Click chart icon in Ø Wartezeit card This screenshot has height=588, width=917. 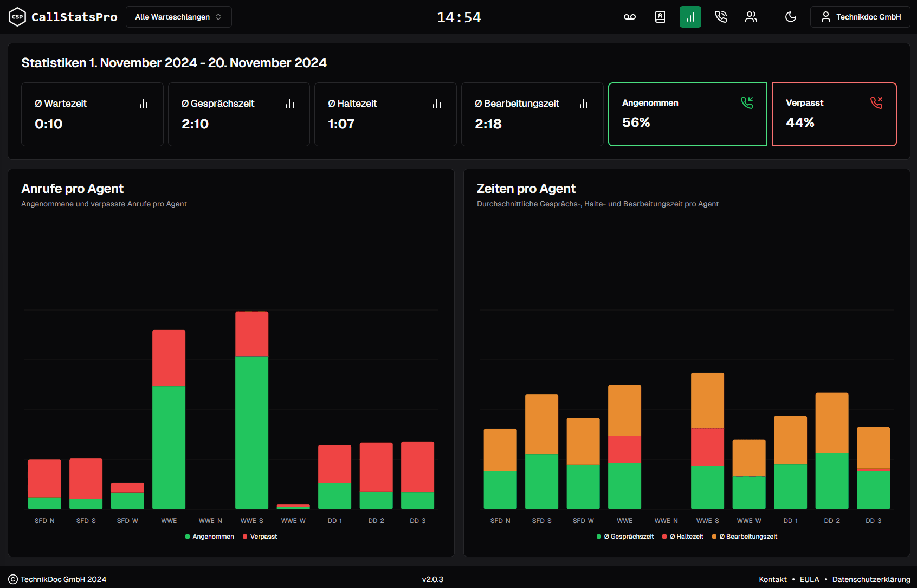coord(144,104)
